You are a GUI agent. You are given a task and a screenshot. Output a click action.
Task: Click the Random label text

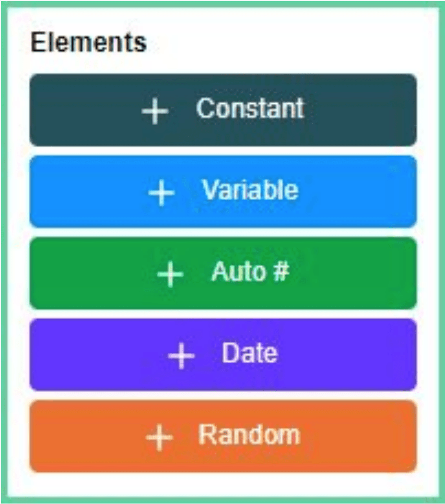[249, 434]
